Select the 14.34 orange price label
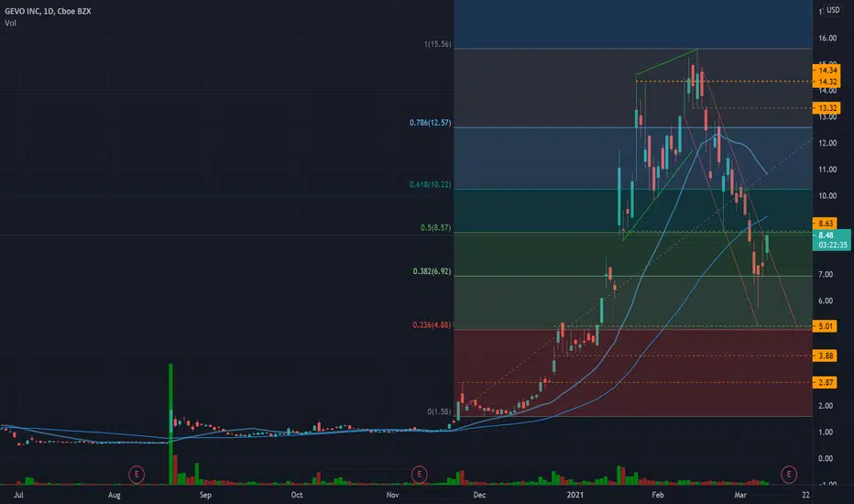The height and width of the screenshot is (504, 854). (827, 71)
